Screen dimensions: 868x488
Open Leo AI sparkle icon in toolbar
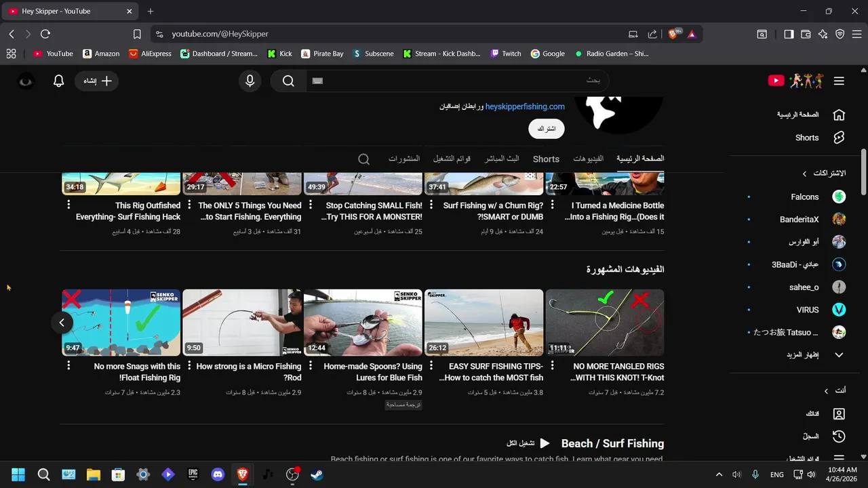point(823,34)
